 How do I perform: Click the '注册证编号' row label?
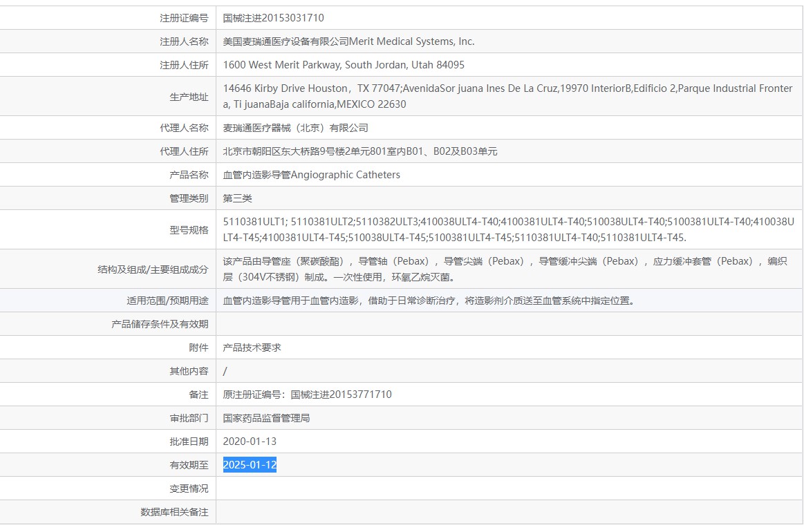[184, 18]
